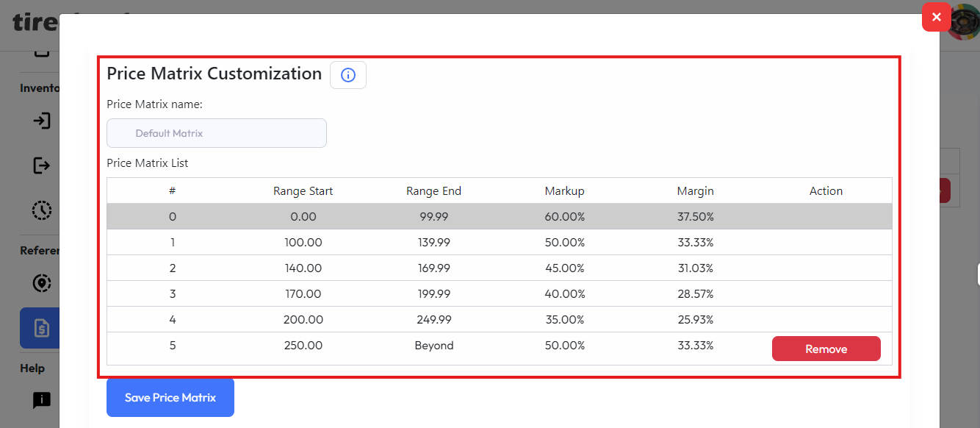
Task: Click the user avatar in top-right corner
Action: (x=965, y=22)
